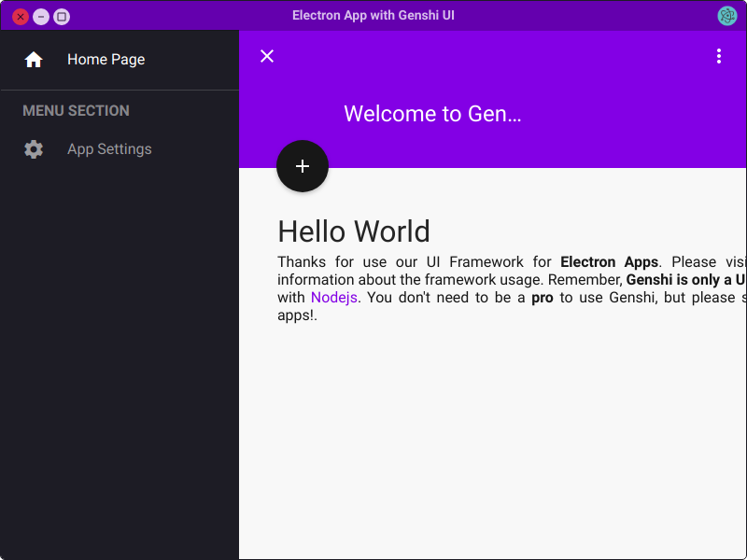Open the Home Page menu item
Image resolution: width=747 pixels, height=560 pixels.
pos(120,60)
